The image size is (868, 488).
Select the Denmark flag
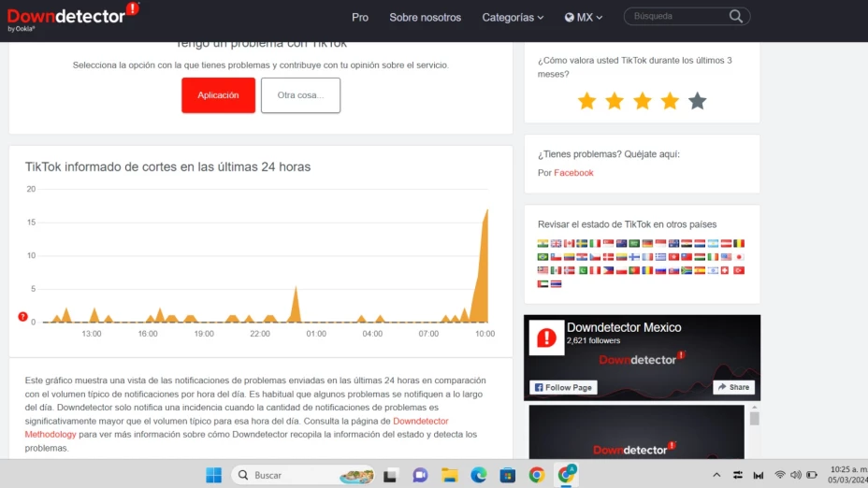click(608, 257)
